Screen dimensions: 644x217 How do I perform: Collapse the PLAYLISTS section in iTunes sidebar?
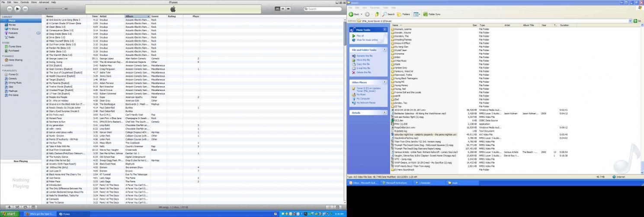pos(2,70)
